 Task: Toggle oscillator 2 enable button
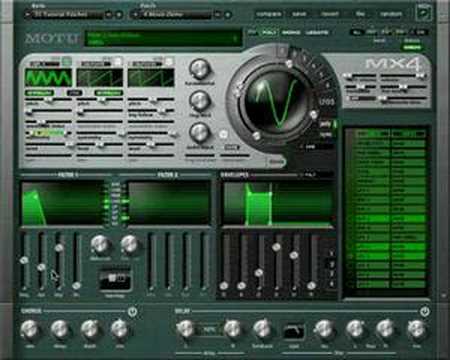click(118, 62)
